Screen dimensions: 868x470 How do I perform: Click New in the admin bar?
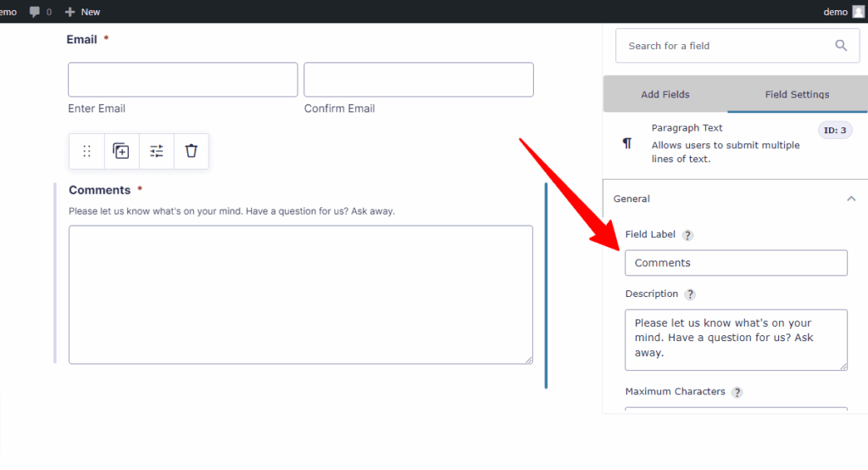coord(82,12)
